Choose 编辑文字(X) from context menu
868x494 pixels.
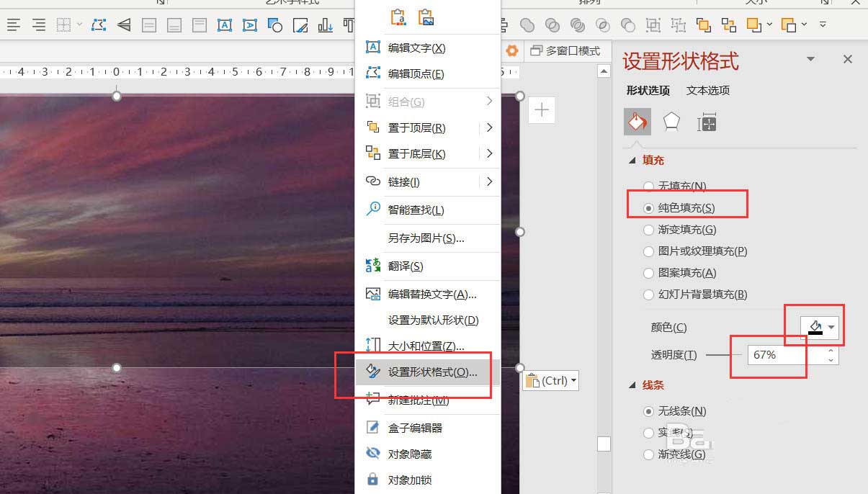[x=428, y=48]
